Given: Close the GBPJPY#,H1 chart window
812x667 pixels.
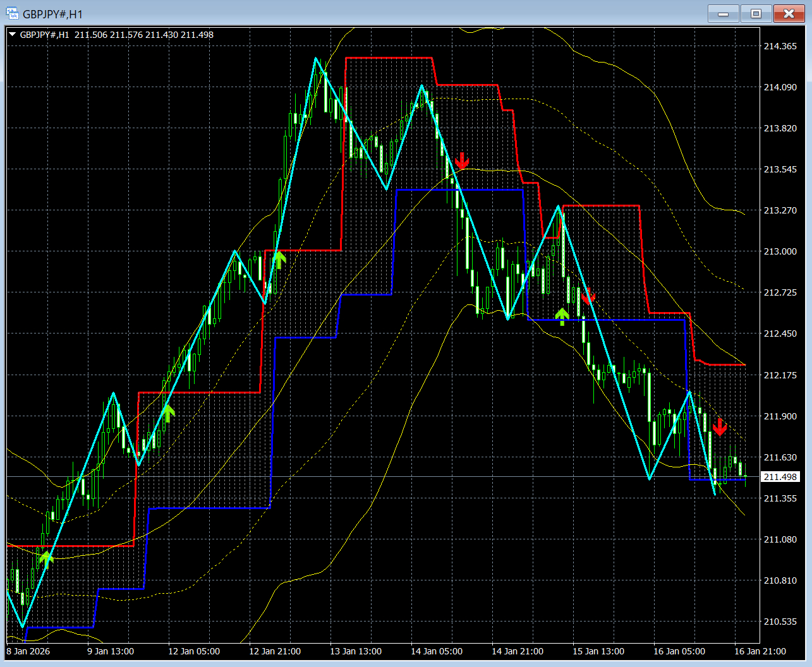Looking at the screenshot, I should click(789, 13).
